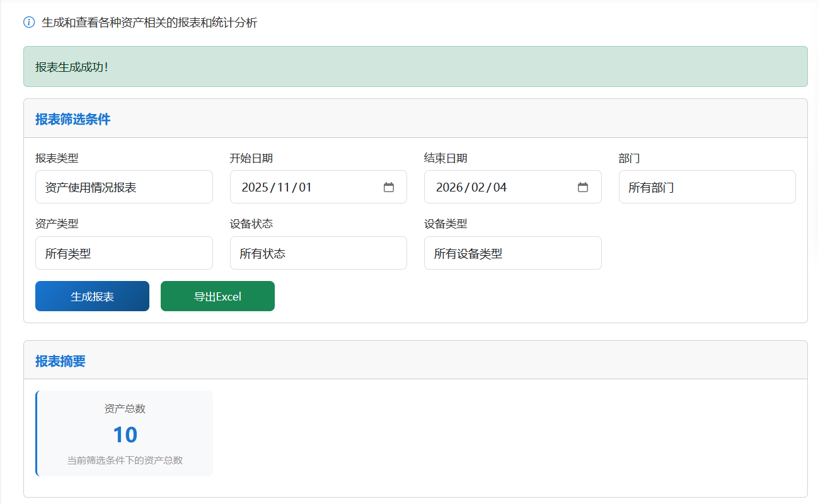818x504 pixels.
Task: Open the 资产类型 dropdown showing 所有类型
Action: [124, 253]
